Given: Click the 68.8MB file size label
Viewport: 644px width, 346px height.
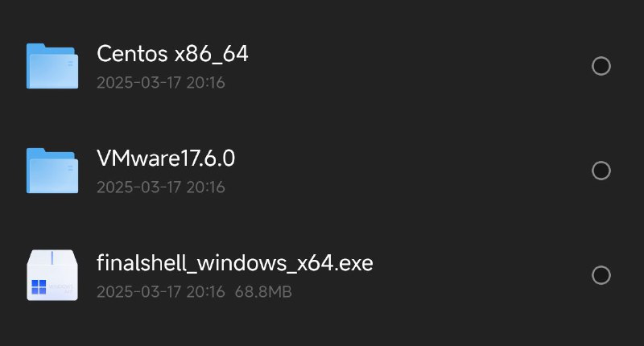Looking at the screenshot, I should [262, 292].
